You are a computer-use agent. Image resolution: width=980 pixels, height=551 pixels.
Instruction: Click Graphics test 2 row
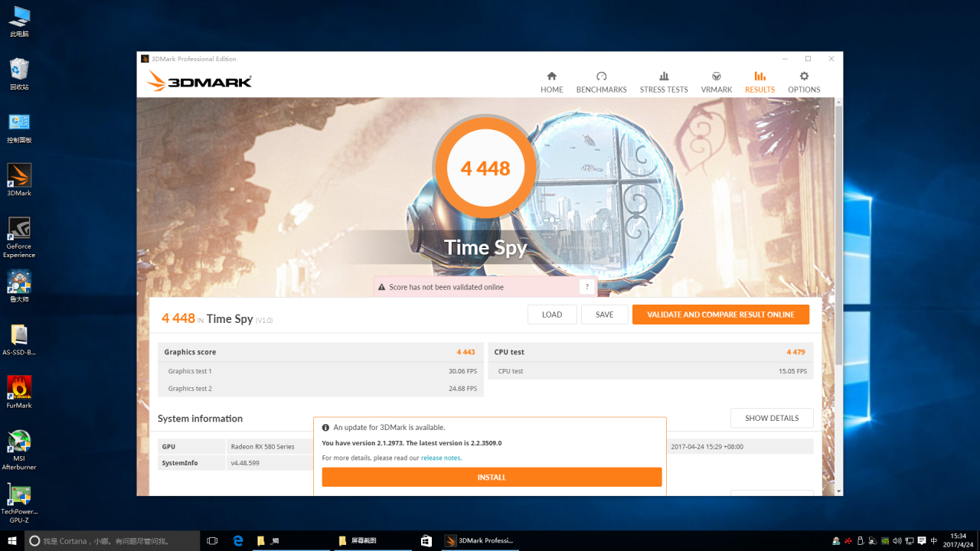(x=320, y=388)
